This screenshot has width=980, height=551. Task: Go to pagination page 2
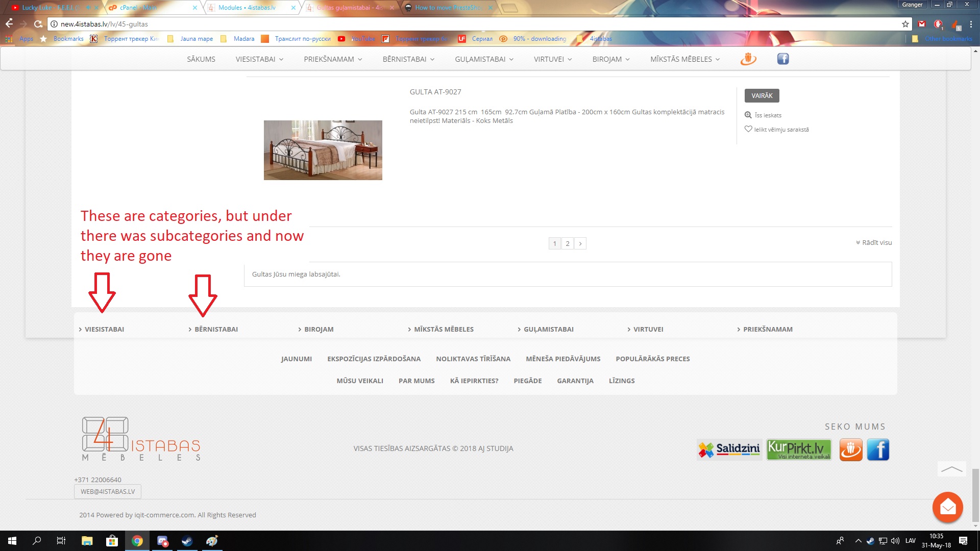point(567,243)
